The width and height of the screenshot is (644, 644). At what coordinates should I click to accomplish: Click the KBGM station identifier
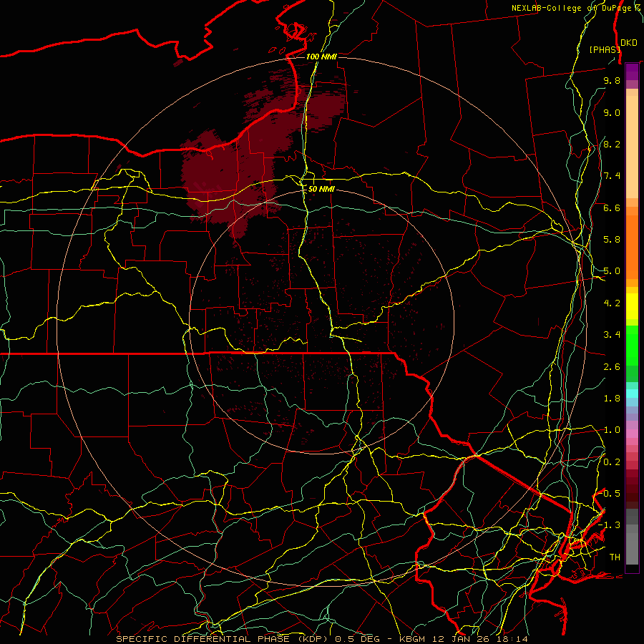(x=412, y=639)
